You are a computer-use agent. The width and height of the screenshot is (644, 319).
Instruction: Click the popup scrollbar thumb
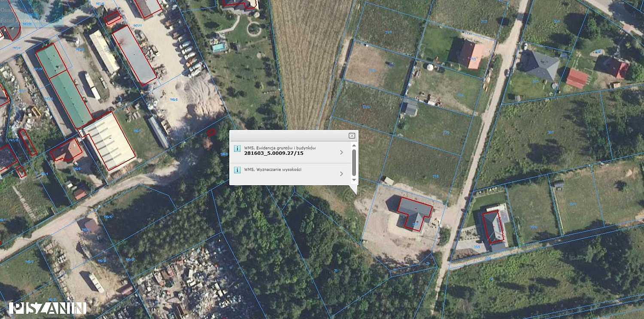pos(354,163)
